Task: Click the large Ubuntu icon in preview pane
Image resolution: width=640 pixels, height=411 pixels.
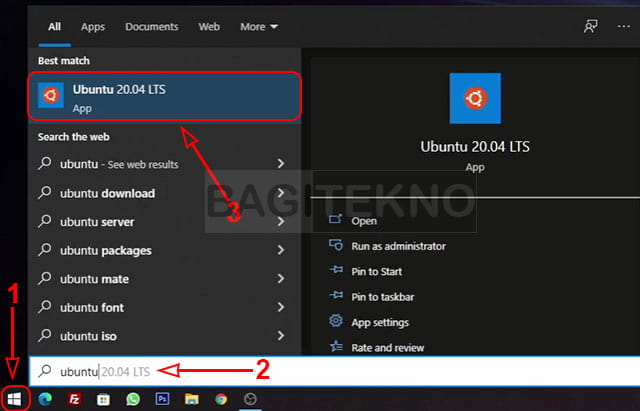Action: (475, 98)
